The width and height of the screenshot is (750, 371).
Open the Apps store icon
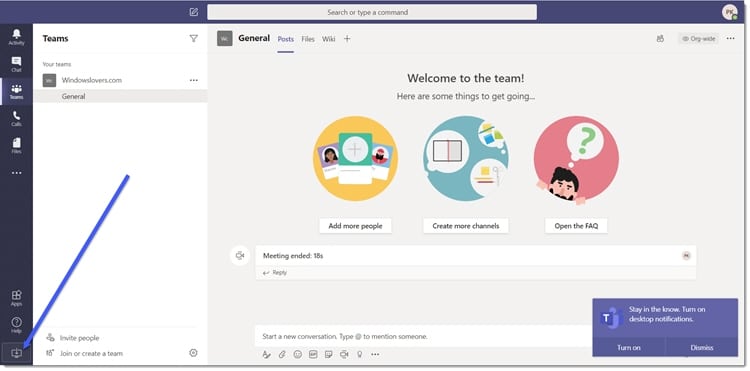[16, 298]
